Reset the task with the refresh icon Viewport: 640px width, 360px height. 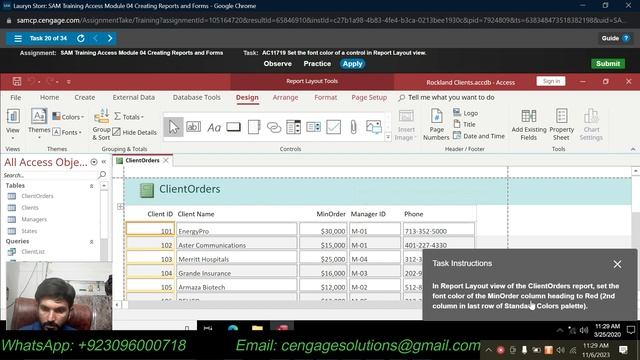click(x=81, y=38)
